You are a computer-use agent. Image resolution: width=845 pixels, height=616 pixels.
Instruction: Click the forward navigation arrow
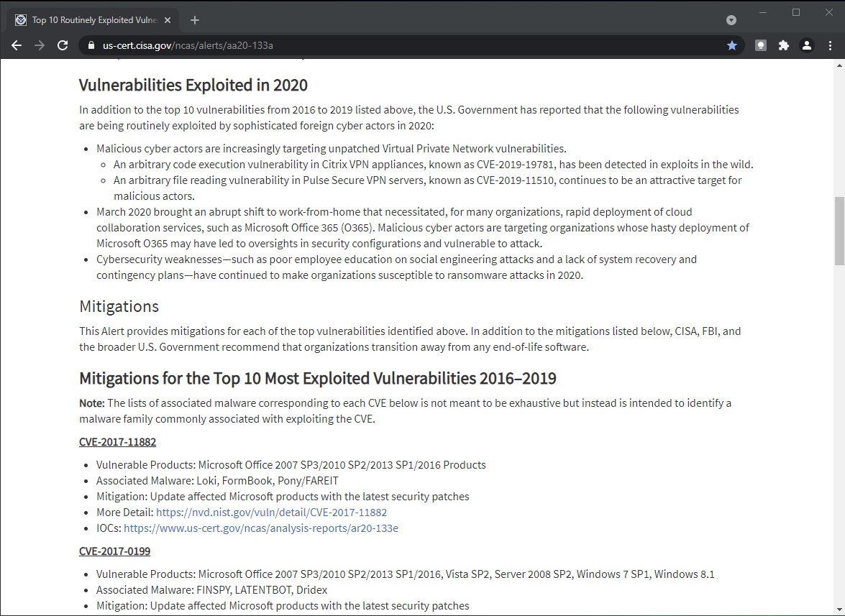click(x=40, y=46)
